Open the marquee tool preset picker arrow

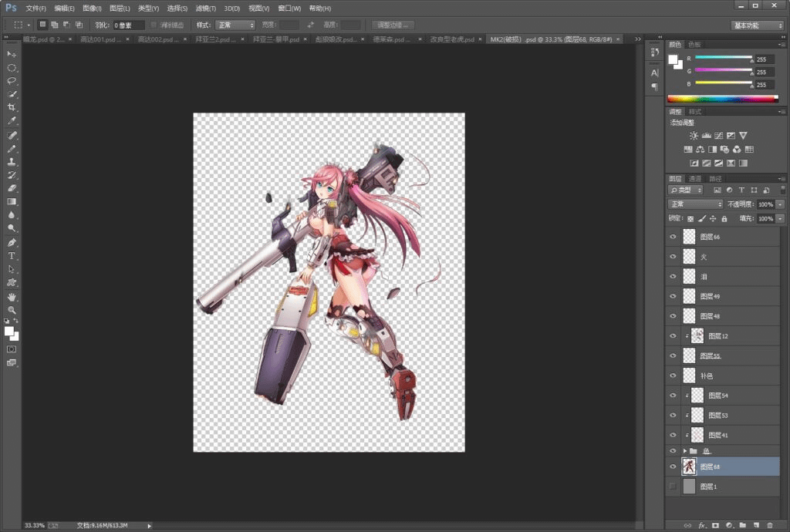point(29,25)
